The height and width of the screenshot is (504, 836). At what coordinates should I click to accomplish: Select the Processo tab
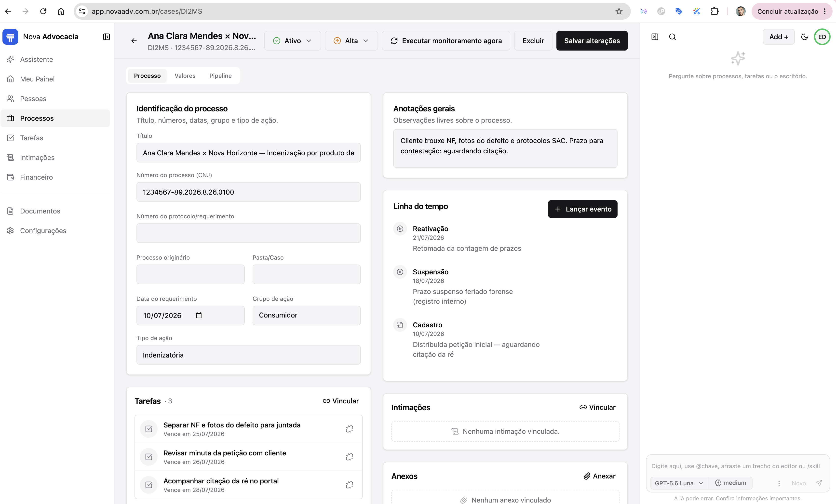pyautogui.click(x=147, y=76)
